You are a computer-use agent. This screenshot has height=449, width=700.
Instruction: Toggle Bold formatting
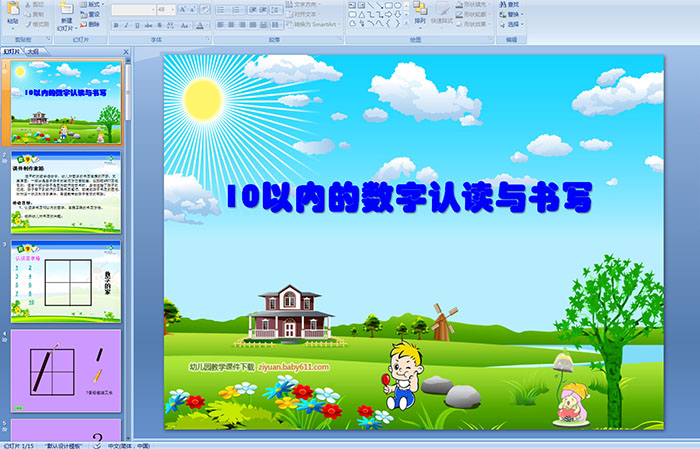pyautogui.click(x=116, y=25)
